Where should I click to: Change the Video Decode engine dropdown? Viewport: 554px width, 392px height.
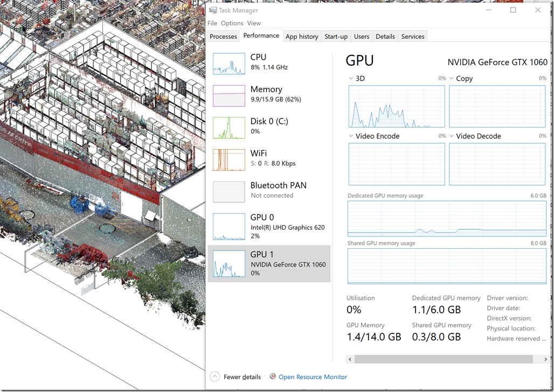(452, 136)
